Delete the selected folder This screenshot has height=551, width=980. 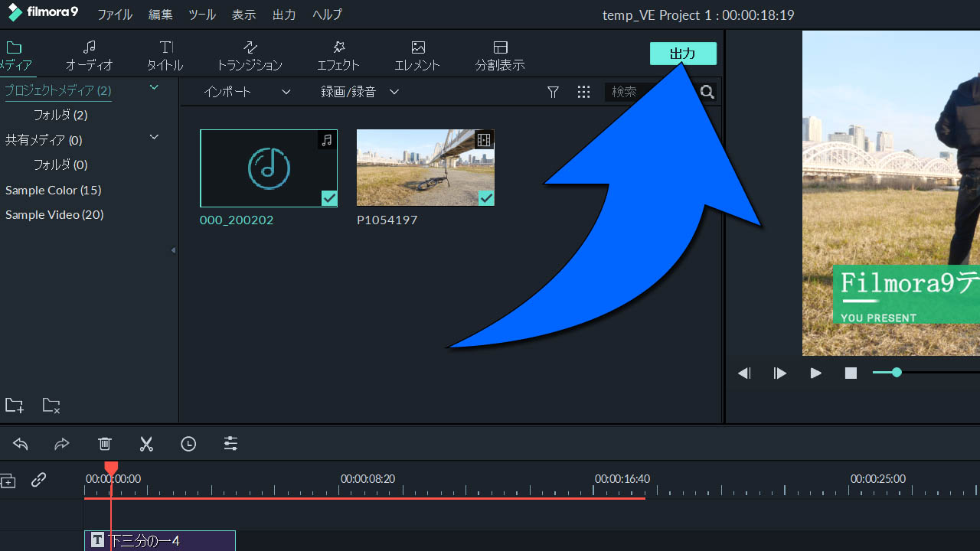tap(51, 406)
